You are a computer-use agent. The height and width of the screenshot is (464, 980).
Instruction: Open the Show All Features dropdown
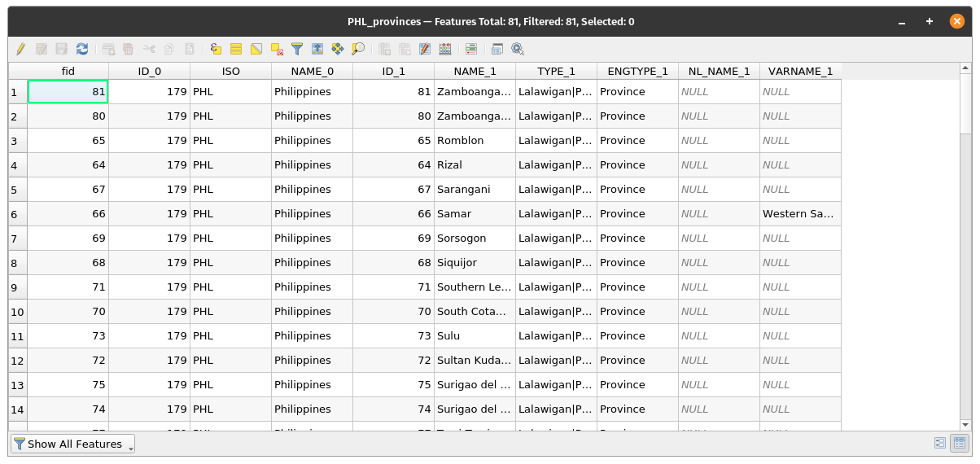72,444
